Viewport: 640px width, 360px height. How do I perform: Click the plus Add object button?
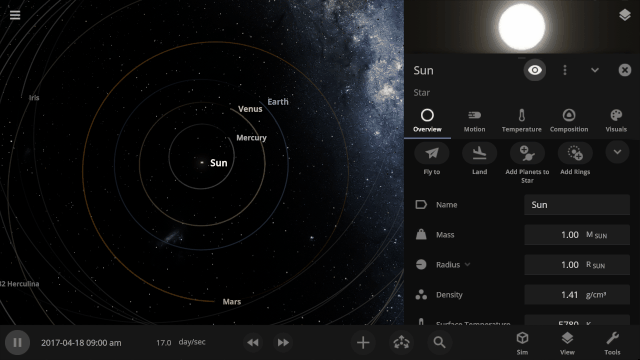click(x=363, y=342)
